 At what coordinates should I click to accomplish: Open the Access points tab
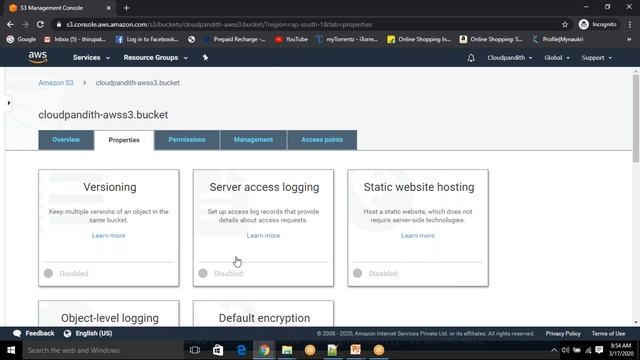322,140
